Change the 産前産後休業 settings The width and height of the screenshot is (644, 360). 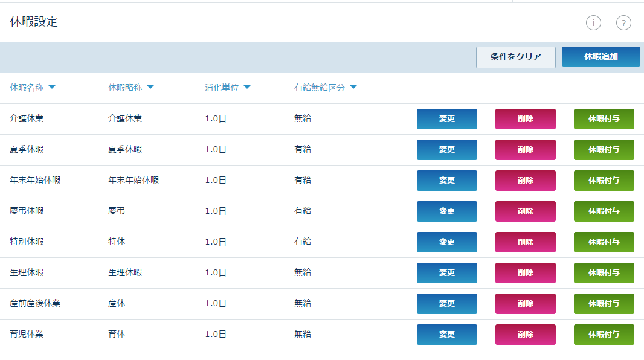[x=446, y=304]
